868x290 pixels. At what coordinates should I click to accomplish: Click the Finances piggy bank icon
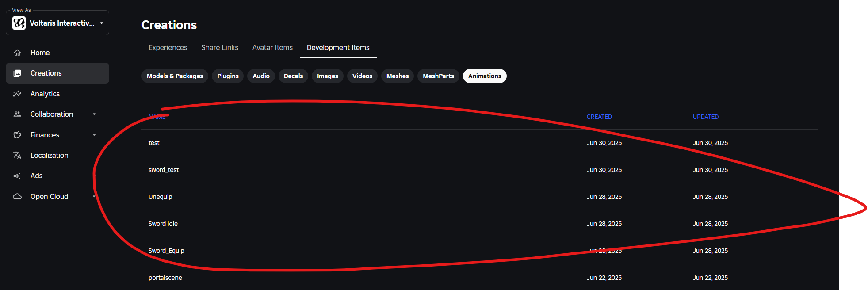pyautogui.click(x=17, y=135)
